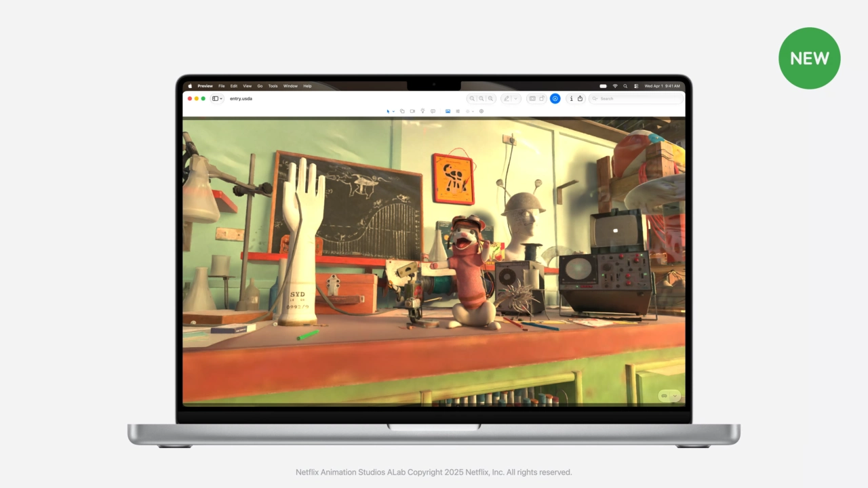This screenshot has height=488, width=868.
Task: Open the Apple menu
Action: [x=190, y=86]
